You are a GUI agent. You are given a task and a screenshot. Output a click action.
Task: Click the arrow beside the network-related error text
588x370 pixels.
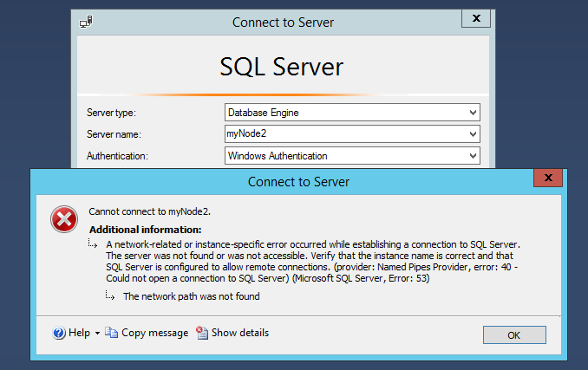[x=95, y=246]
